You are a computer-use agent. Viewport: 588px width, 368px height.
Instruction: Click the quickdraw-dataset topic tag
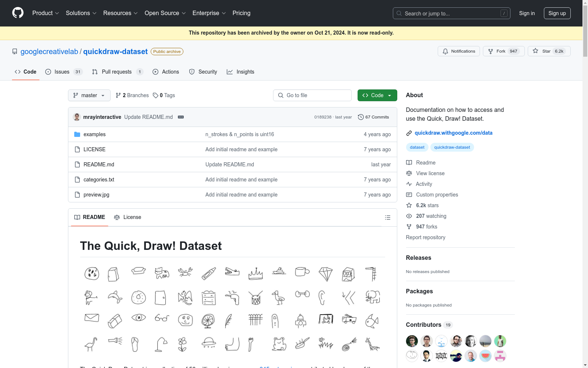point(452,147)
